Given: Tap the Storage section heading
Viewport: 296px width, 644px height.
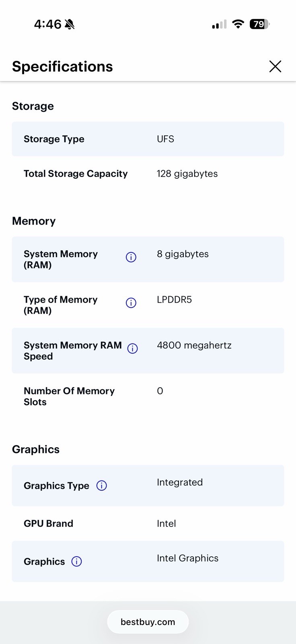Looking at the screenshot, I should (x=33, y=106).
